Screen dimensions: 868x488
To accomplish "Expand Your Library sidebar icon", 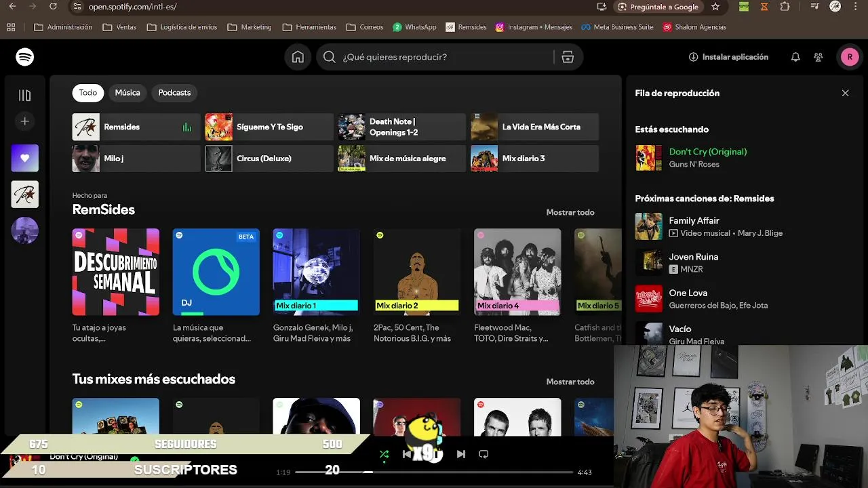I will click(25, 96).
